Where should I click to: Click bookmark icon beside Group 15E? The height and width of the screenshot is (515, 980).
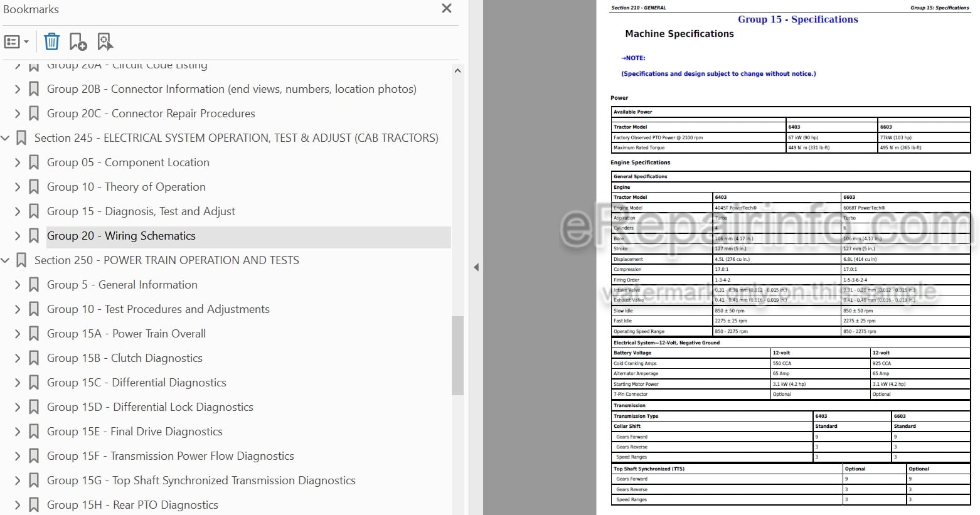pyautogui.click(x=35, y=432)
